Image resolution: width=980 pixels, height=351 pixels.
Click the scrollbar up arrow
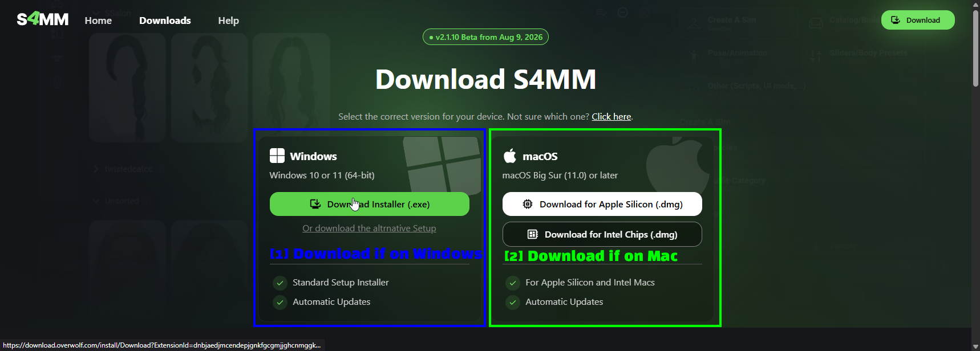pos(975,4)
